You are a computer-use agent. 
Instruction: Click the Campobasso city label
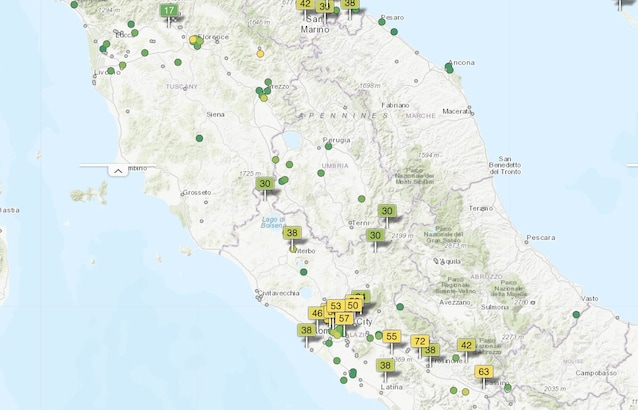click(x=596, y=373)
